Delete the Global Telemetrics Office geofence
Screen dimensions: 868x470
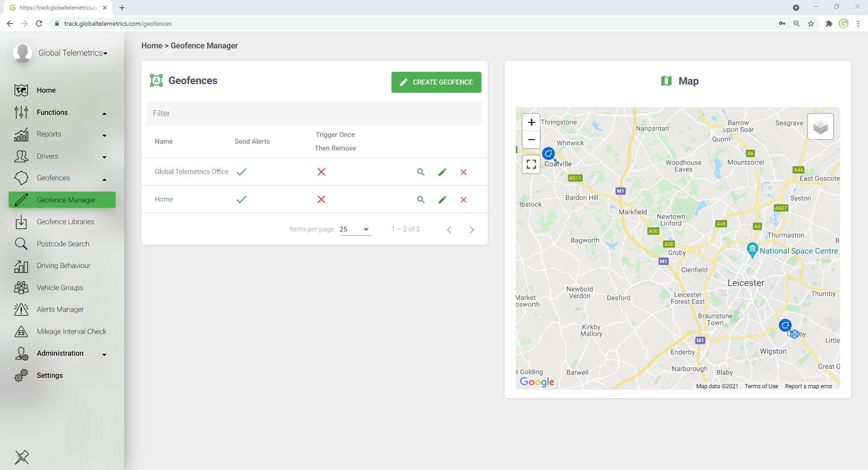point(463,172)
